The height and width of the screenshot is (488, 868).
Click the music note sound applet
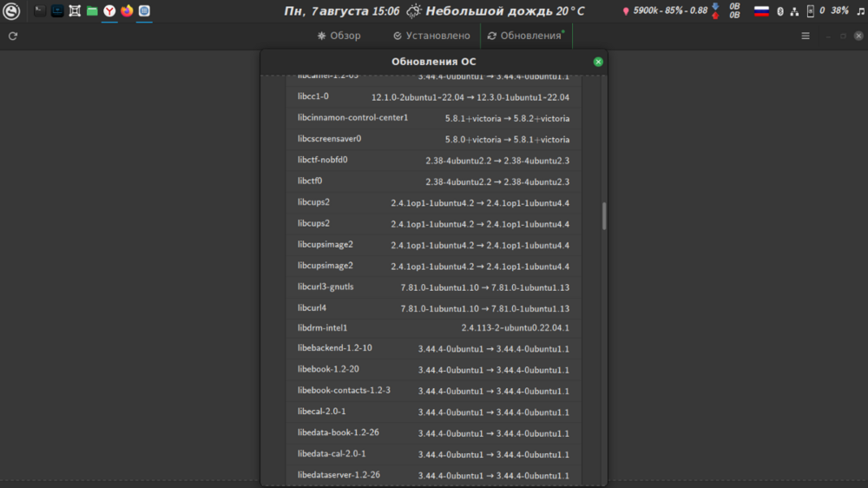(x=861, y=11)
